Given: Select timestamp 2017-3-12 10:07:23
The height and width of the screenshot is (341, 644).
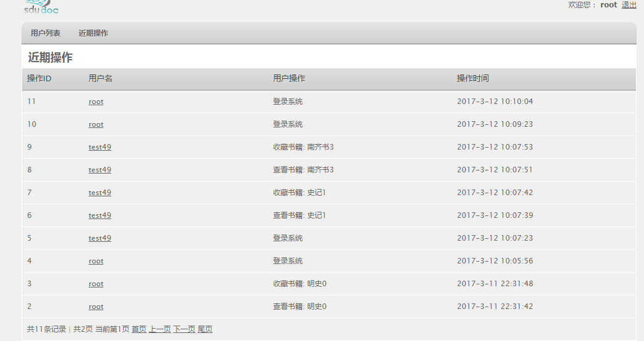Looking at the screenshot, I should pos(495,238).
